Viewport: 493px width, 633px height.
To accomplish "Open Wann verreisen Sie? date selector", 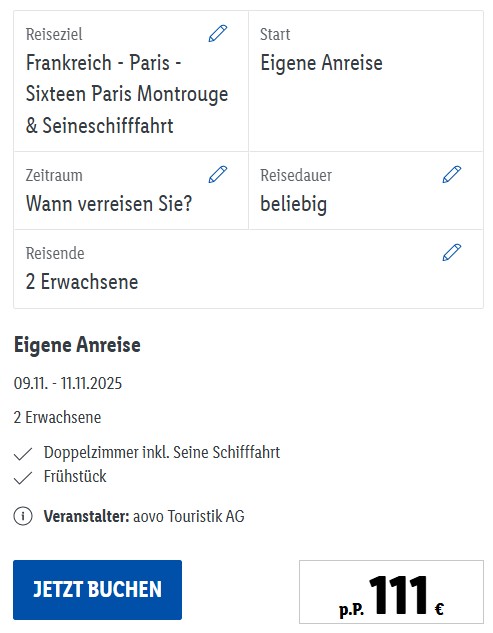I will (x=131, y=191).
